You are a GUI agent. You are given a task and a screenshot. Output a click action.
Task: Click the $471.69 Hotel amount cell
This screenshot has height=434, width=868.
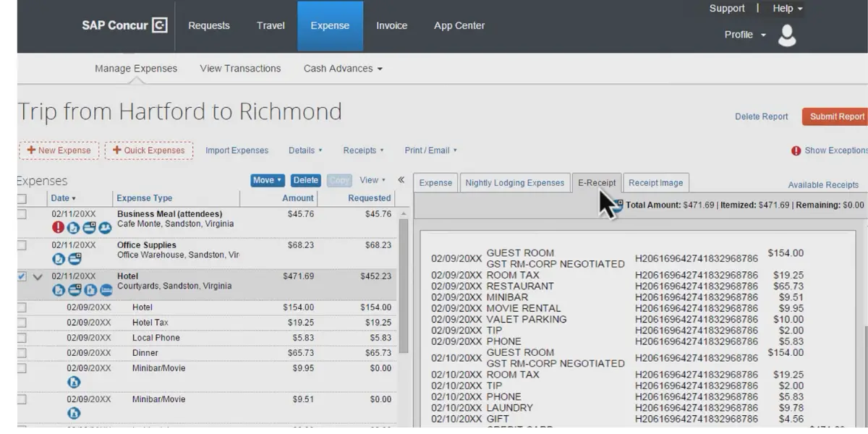pyautogui.click(x=299, y=276)
